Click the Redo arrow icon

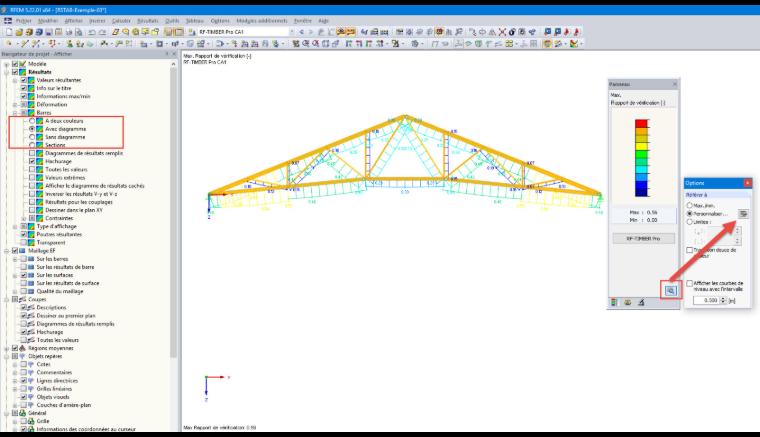(102, 32)
